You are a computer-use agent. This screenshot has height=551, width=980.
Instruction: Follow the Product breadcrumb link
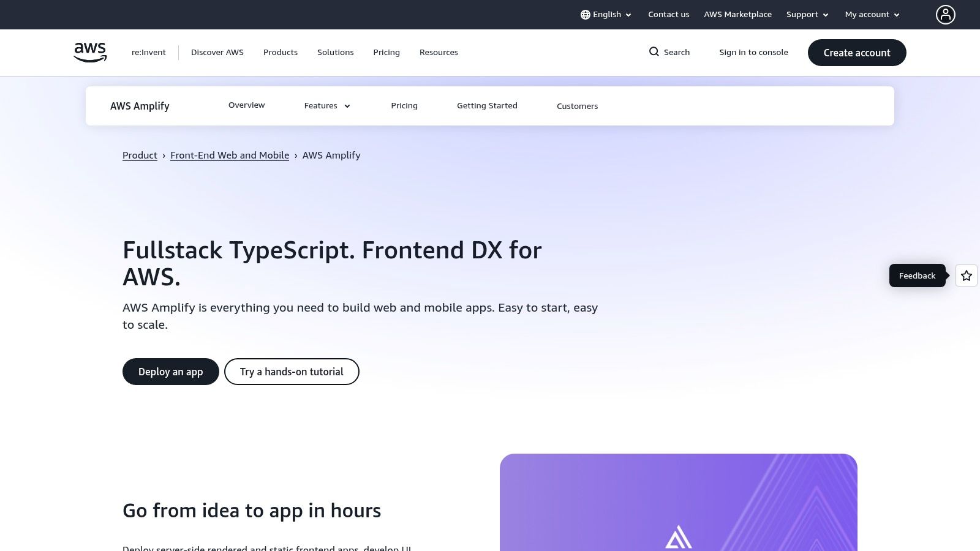[140, 156]
